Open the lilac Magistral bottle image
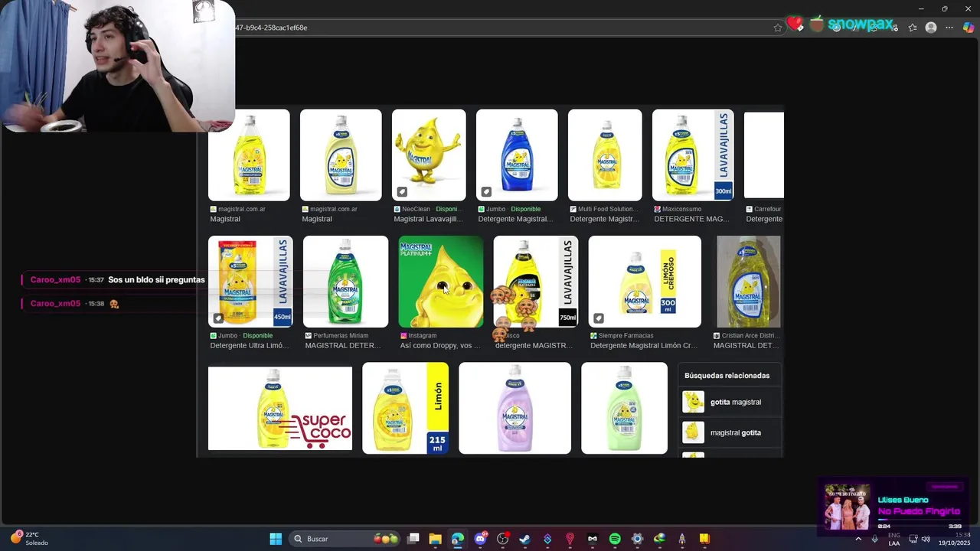The width and height of the screenshot is (980, 551). point(514,408)
